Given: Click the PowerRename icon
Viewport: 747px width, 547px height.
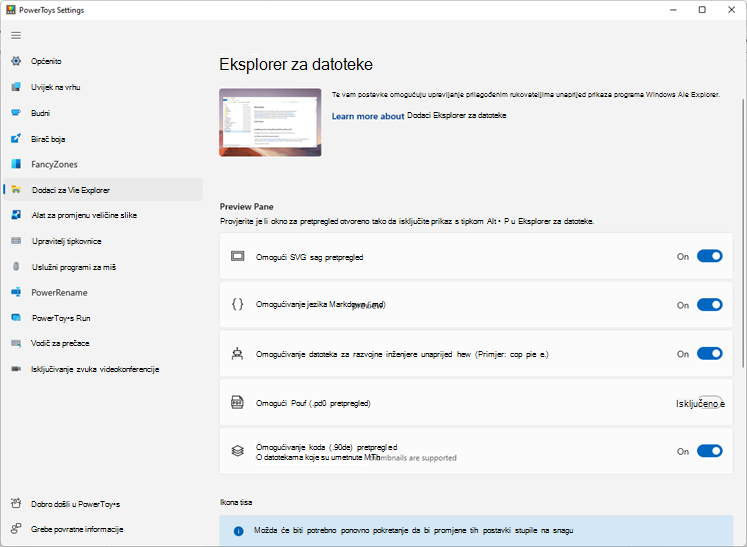Looking at the screenshot, I should click(x=16, y=292).
